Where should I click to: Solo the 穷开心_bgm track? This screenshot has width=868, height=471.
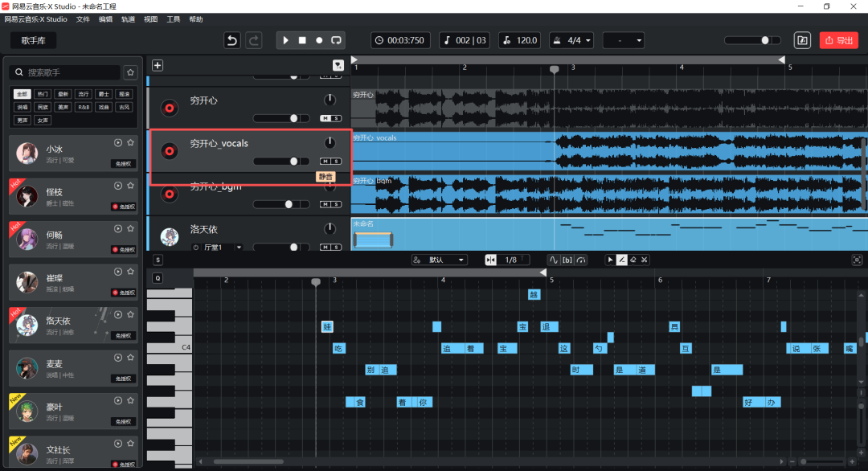tap(336, 204)
